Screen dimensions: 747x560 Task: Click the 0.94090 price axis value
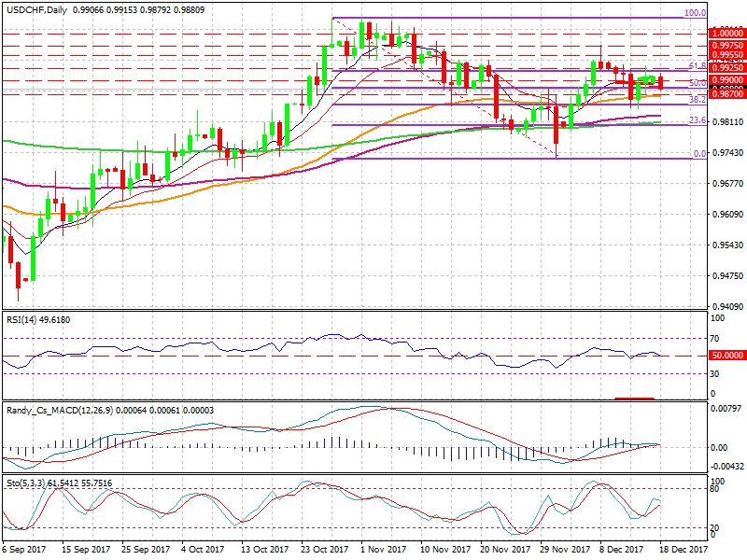[728, 307]
